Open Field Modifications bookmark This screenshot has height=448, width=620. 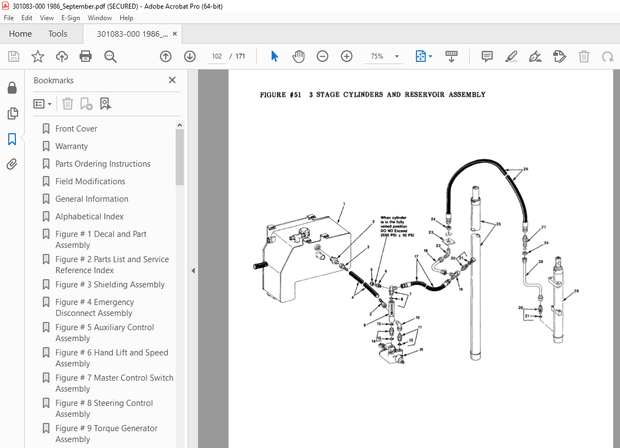pos(90,181)
